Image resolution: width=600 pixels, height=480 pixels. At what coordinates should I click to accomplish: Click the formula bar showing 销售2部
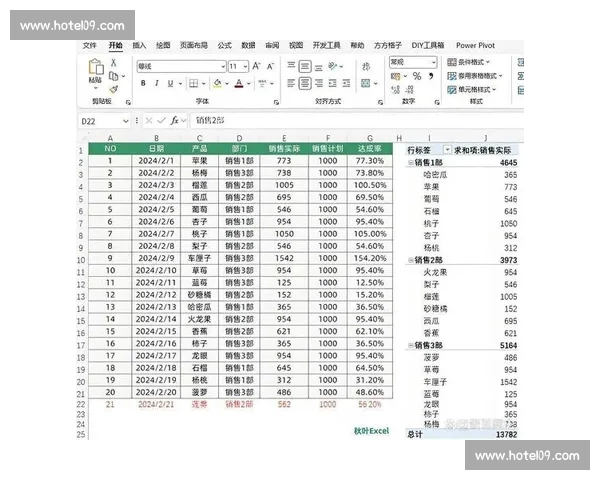pyautogui.click(x=356, y=121)
